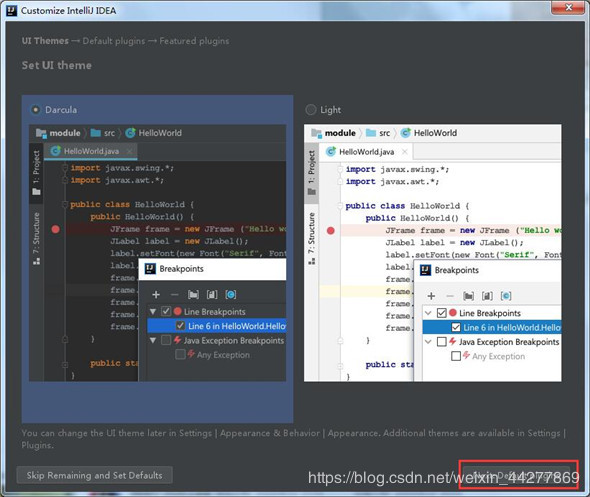Collapse Line Breakpoints node in Light preview

pyautogui.click(x=428, y=313)
